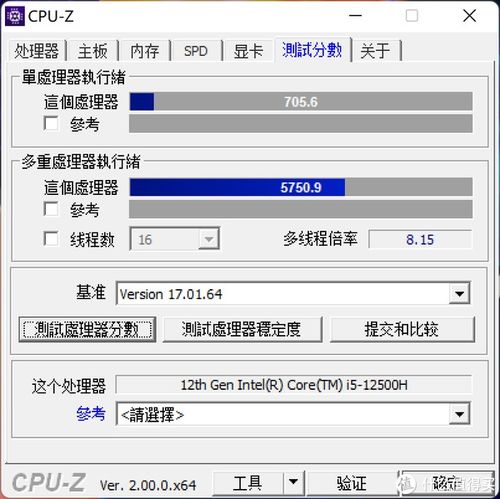
Task: Open the 内存 tab
Action: point(145,51)
